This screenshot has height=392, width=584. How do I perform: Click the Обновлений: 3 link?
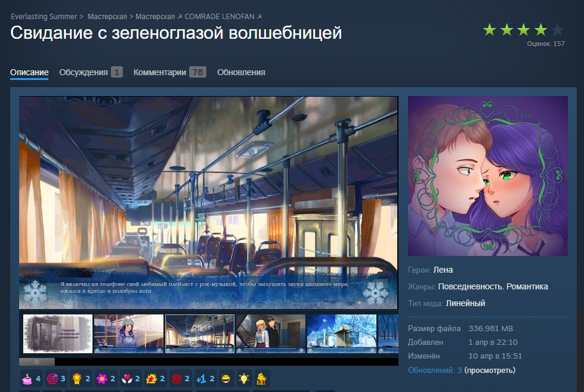click(435, 370)
